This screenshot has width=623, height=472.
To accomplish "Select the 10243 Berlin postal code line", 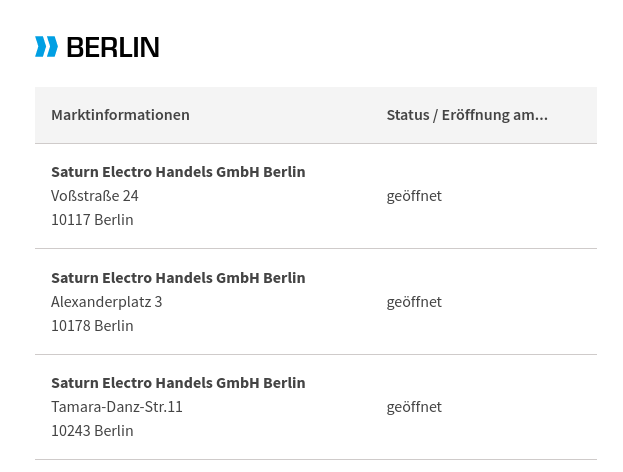I will [x=92, y=430].
